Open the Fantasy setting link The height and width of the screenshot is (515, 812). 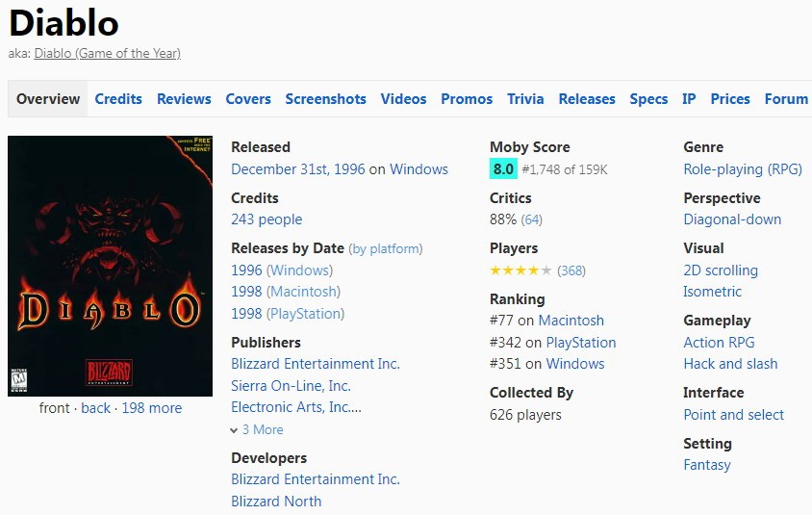(x=707, y=465)
